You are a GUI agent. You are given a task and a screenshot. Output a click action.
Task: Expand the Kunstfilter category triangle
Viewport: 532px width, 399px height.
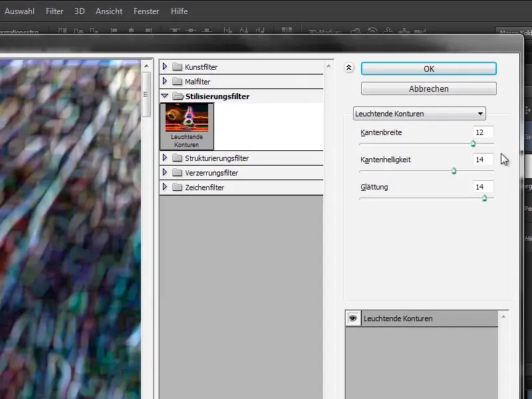165,66
